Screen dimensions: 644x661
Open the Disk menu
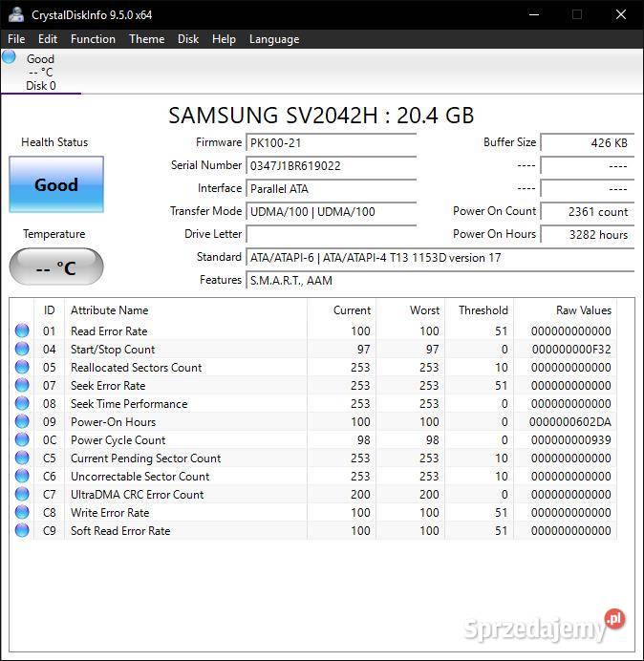click(x=188, y=39)
